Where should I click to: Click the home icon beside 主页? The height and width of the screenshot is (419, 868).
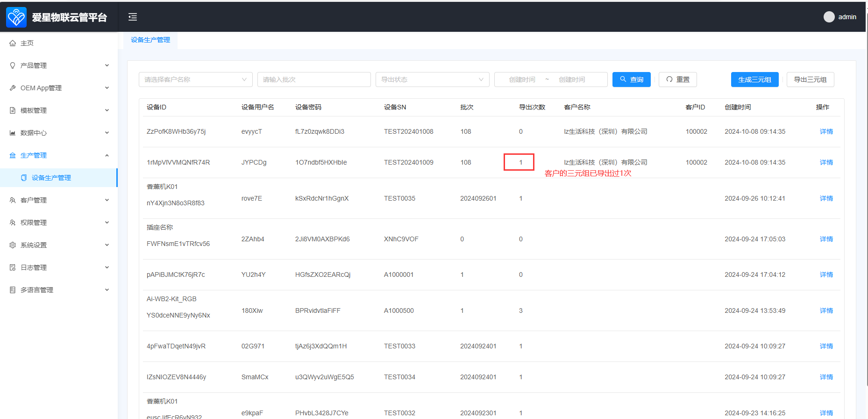[13, 43]
